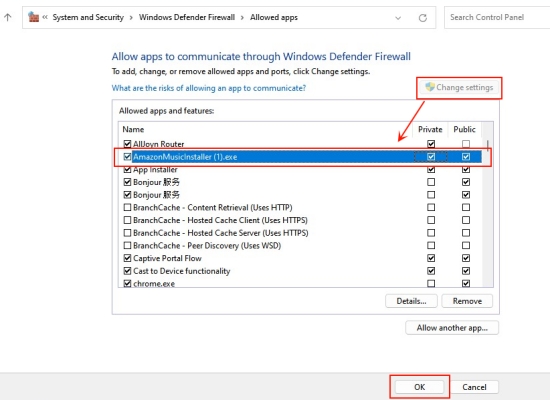Click the breadcrumb overflow chevrons beside System and Security
Viewport: 550px width, 400px height.
(45, 17)
